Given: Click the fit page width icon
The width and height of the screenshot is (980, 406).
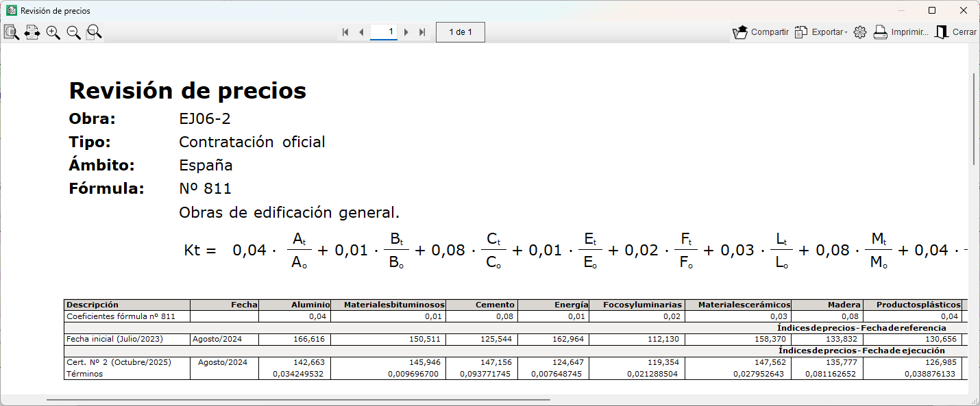Looking at the screenshot, I should (x=32, y=32).
